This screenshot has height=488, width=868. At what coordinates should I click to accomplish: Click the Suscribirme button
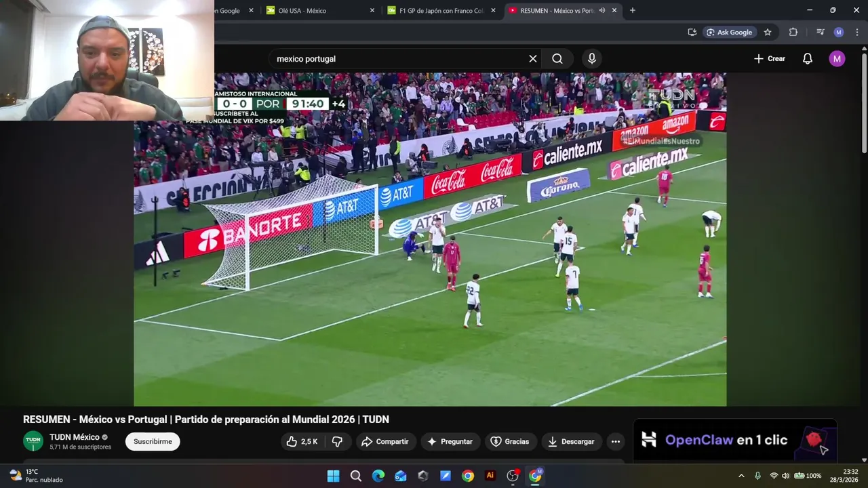click(x=153, y=441)
